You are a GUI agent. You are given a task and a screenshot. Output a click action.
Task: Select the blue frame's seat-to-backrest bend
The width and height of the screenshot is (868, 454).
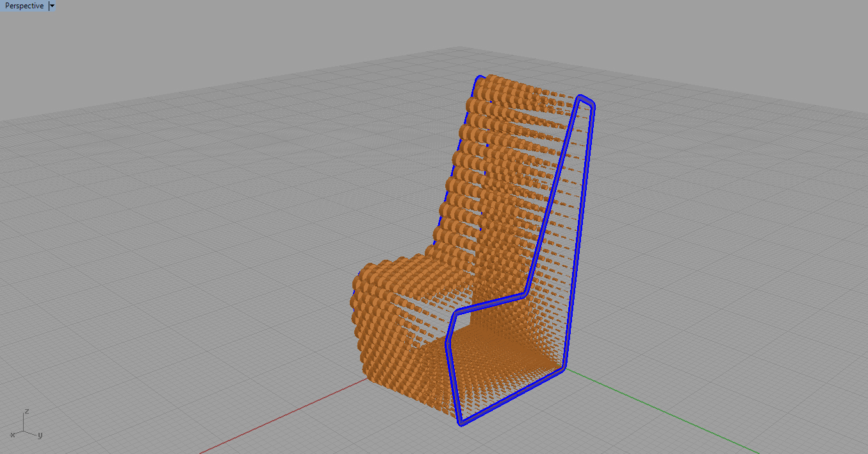pos(525,294)
